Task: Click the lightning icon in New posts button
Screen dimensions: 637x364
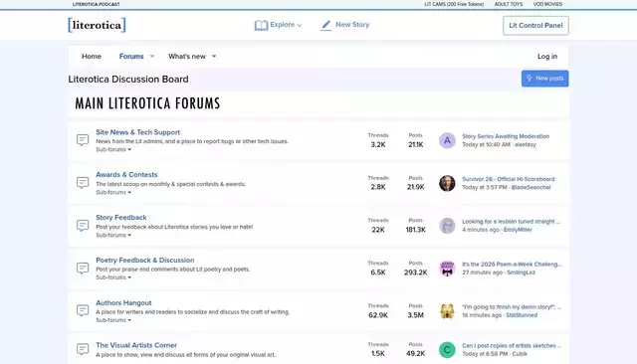Action: [x=529, y=78]
